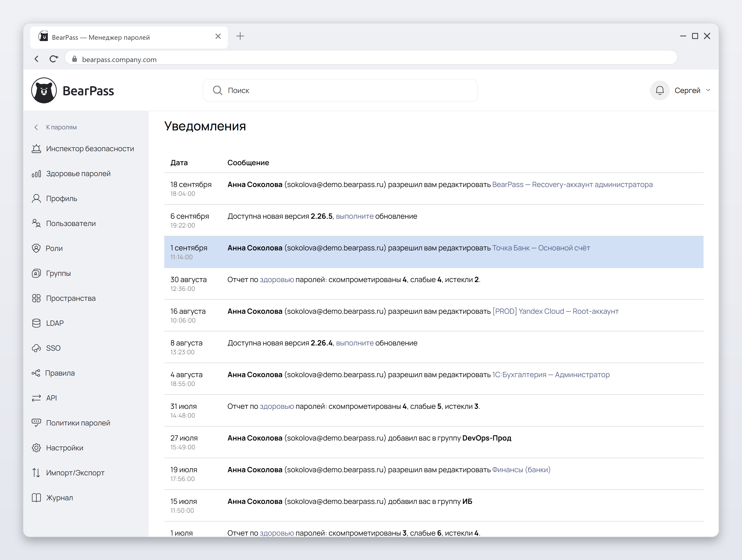Close the BearPass browser tab
The height and width of the screenshot is (560, 742).
218,36
